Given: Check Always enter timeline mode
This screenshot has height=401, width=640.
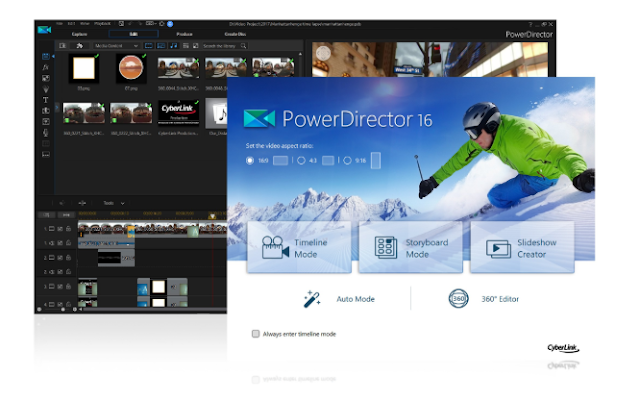Looking at the screenshot, I should coord(256,334).
